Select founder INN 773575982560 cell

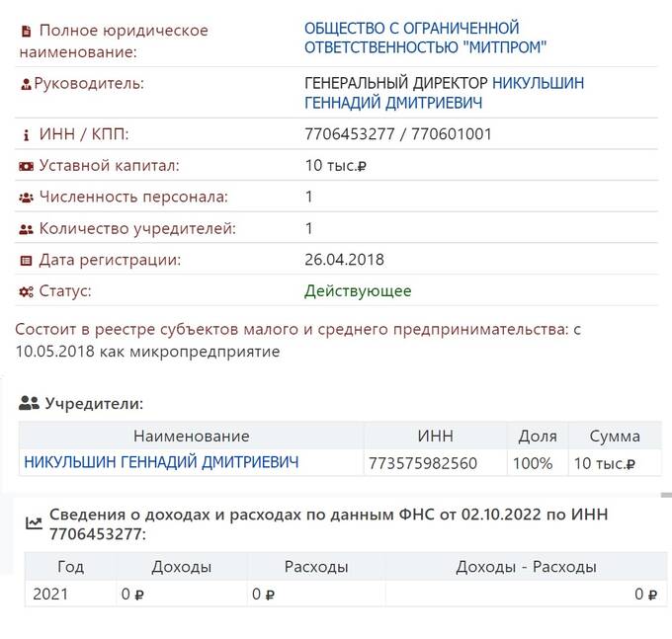pos(422,463)
